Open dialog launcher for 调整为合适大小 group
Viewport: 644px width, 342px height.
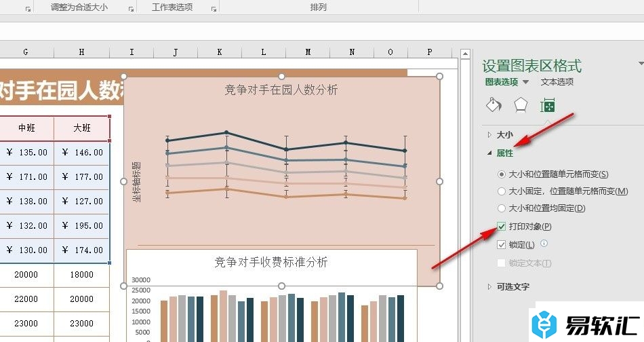point(131,9)
